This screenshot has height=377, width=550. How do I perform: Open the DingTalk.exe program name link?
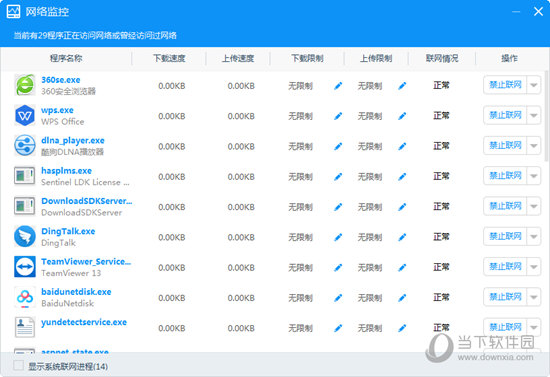pos(68,231)
